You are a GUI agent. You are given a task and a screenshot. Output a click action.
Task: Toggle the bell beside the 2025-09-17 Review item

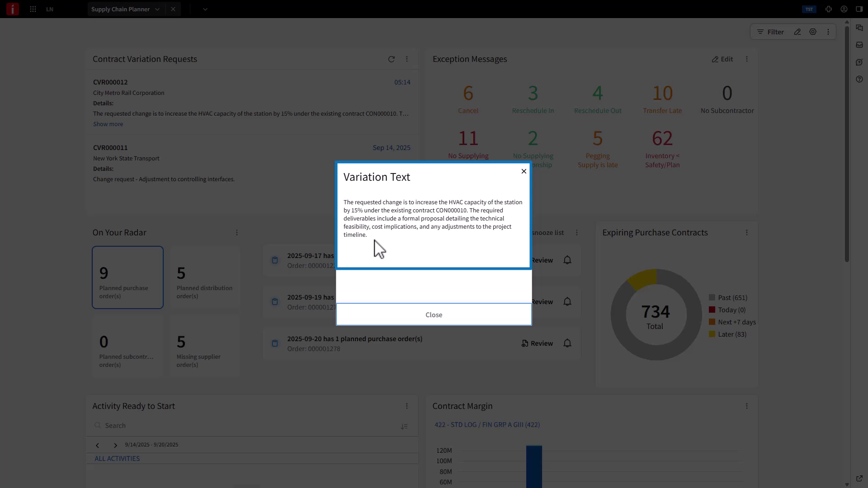point(567,260)
